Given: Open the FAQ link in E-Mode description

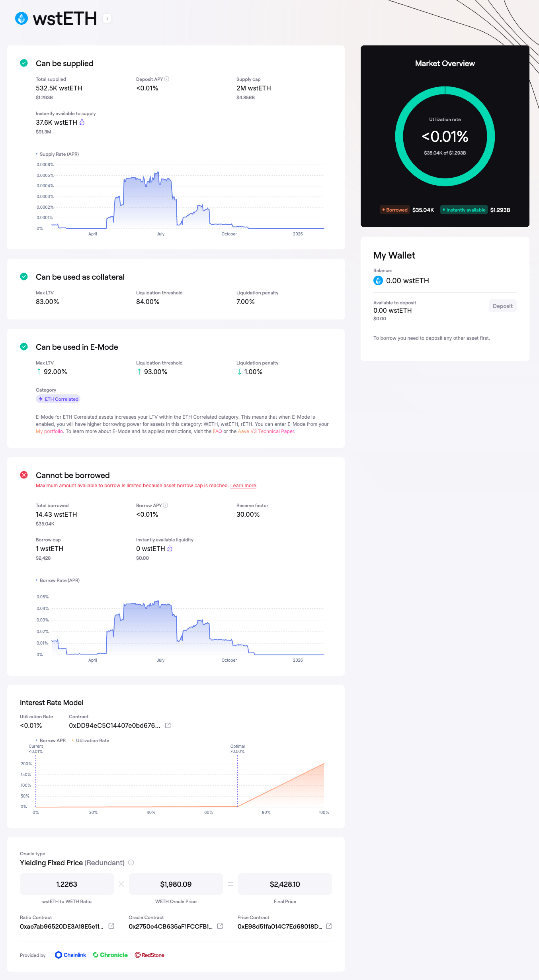Looking at the screenshot, I should click(x=217, y=431).
